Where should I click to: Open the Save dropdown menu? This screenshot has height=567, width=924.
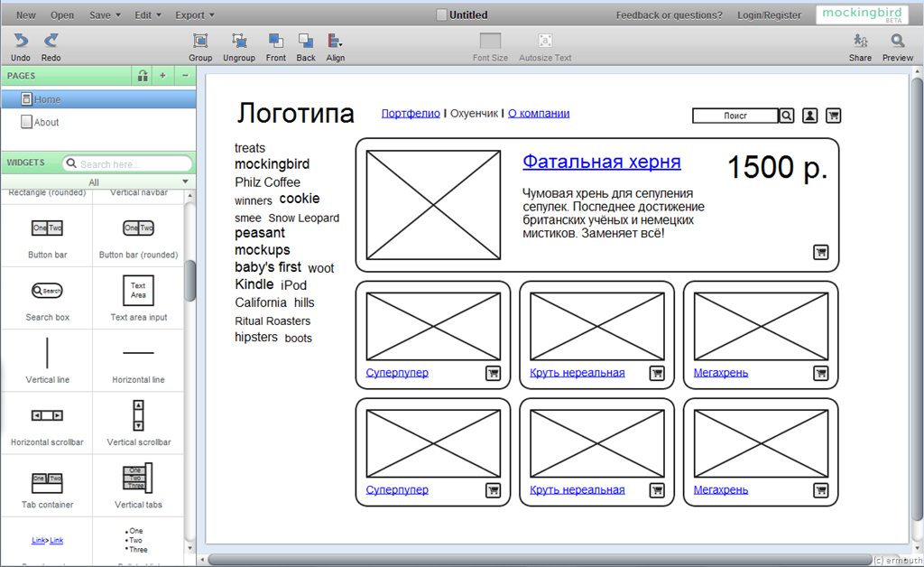[x=105, y=15]
